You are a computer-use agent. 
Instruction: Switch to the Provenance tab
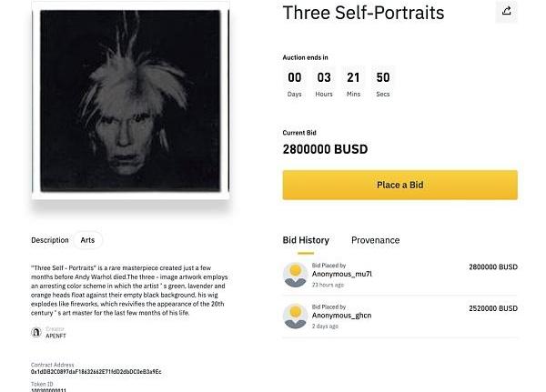tap(375, 240)
